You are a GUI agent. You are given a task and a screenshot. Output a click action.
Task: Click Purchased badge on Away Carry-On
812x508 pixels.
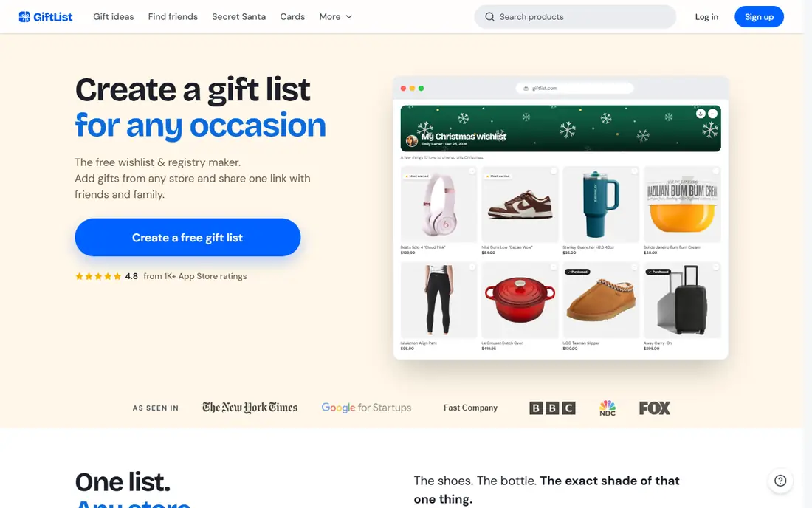(x=658, y=271)
